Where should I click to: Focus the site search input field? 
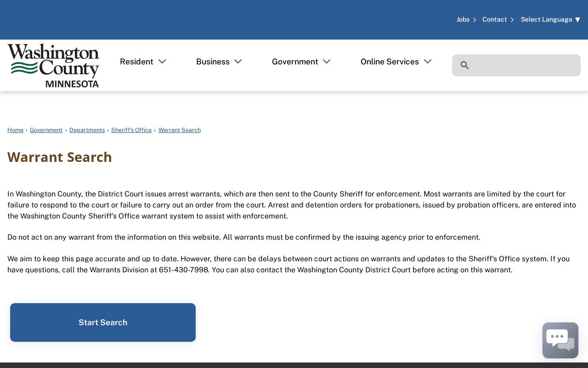[x=516, y=65]
